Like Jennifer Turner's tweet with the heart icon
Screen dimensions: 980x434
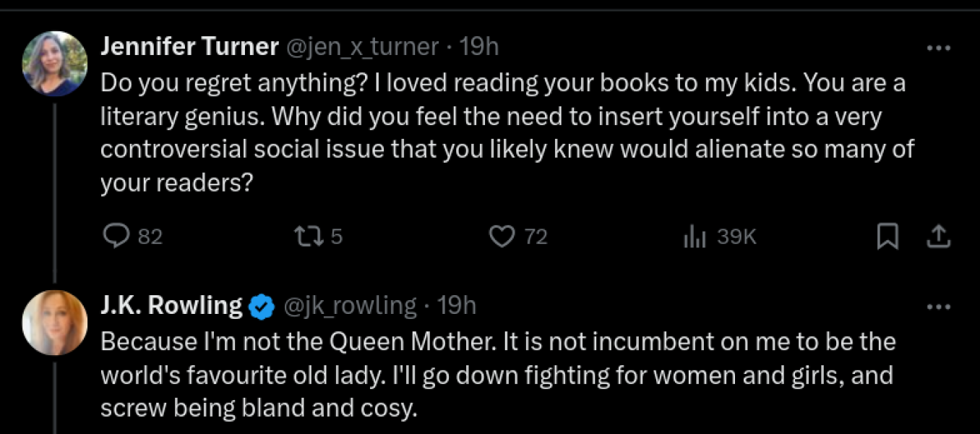coord(502,237)
